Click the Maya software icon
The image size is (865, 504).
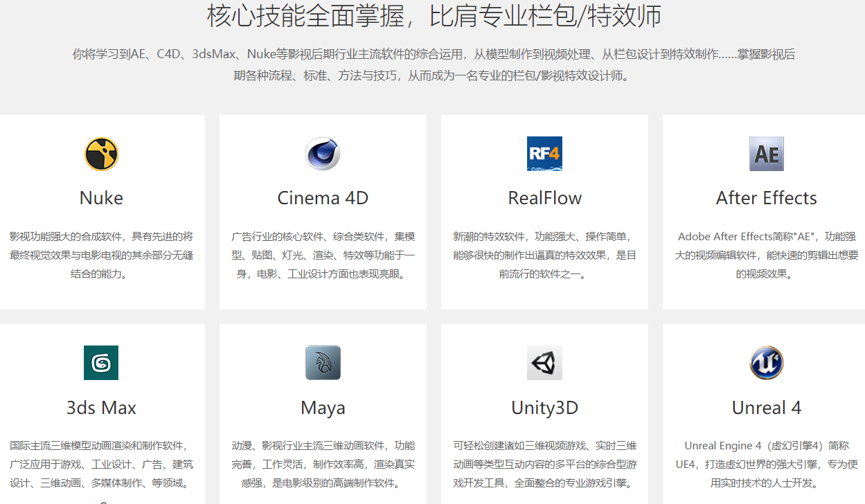click(x=323, y=363)
